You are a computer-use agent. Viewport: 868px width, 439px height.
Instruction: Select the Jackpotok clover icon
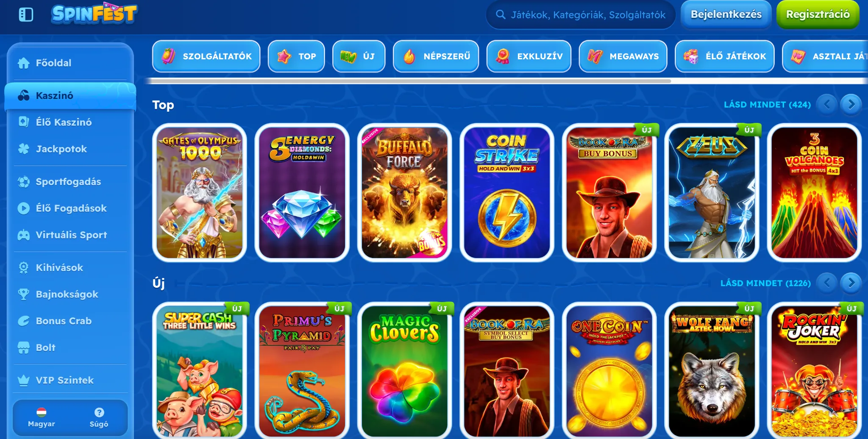pos(24,149)
